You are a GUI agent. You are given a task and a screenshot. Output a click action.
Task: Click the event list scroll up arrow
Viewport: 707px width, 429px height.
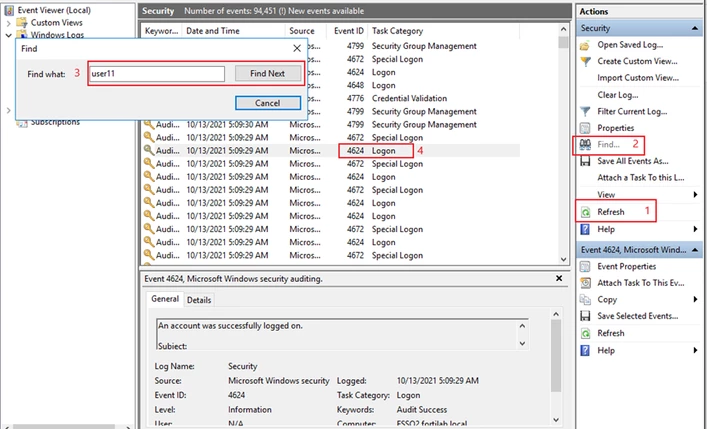point(563,29)
